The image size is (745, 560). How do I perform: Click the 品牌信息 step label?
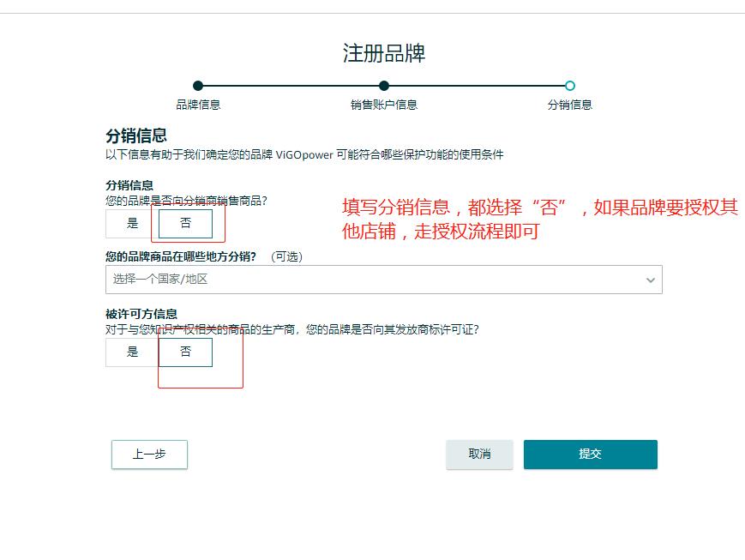(198, 105)
